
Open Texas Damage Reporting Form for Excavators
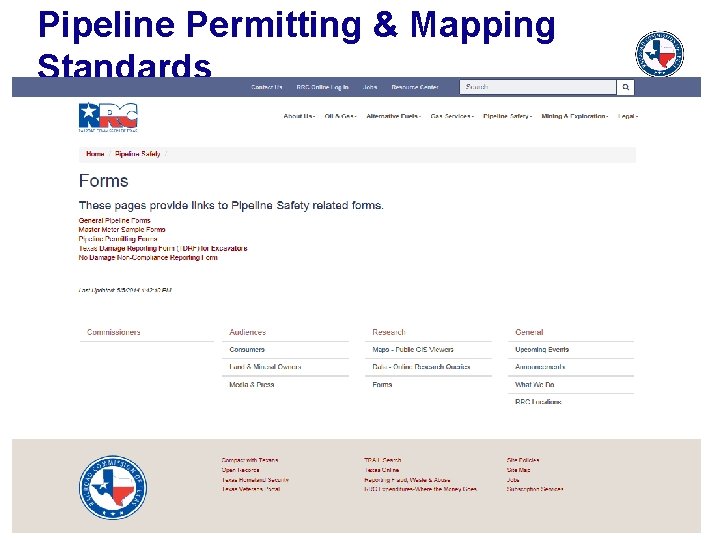(x=163, y=248)
